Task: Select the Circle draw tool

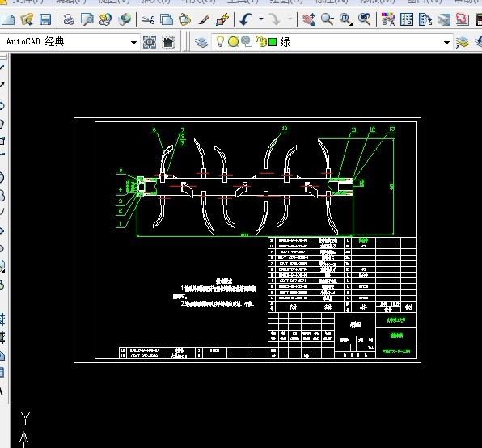Action: pos(2,178)
